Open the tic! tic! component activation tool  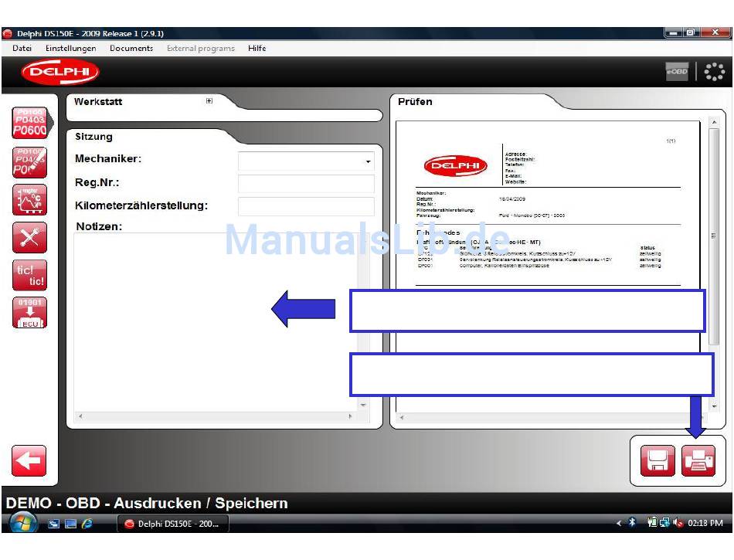coord(30,275)
